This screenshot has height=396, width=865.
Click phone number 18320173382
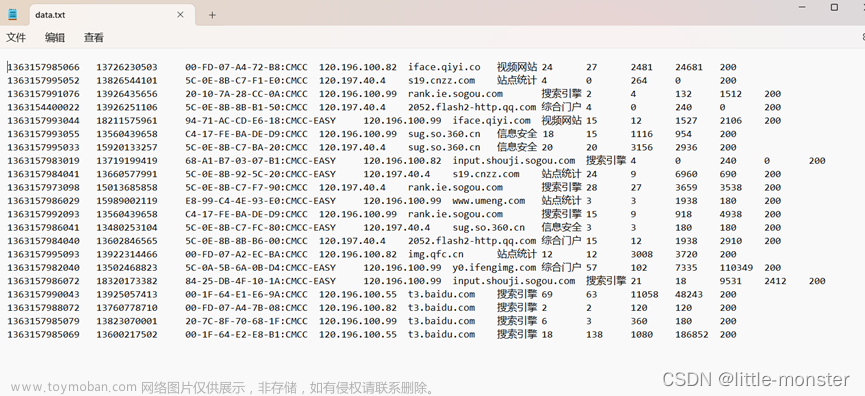coord(127,281)
